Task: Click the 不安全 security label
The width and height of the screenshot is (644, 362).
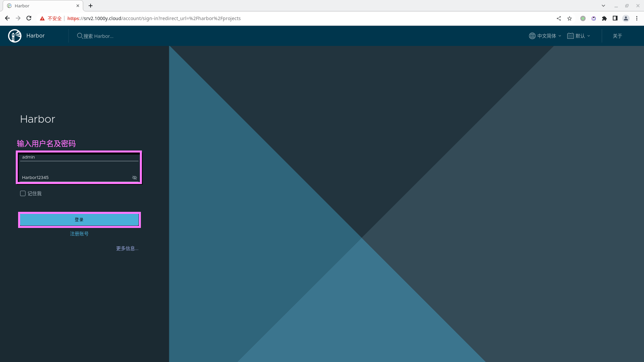Action: point(55,18)
